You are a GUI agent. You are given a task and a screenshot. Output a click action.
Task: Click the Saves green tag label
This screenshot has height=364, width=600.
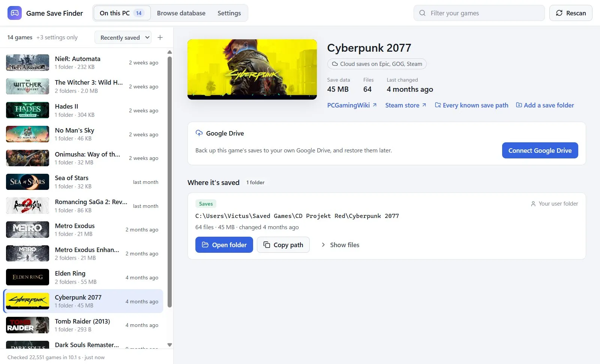206,204
